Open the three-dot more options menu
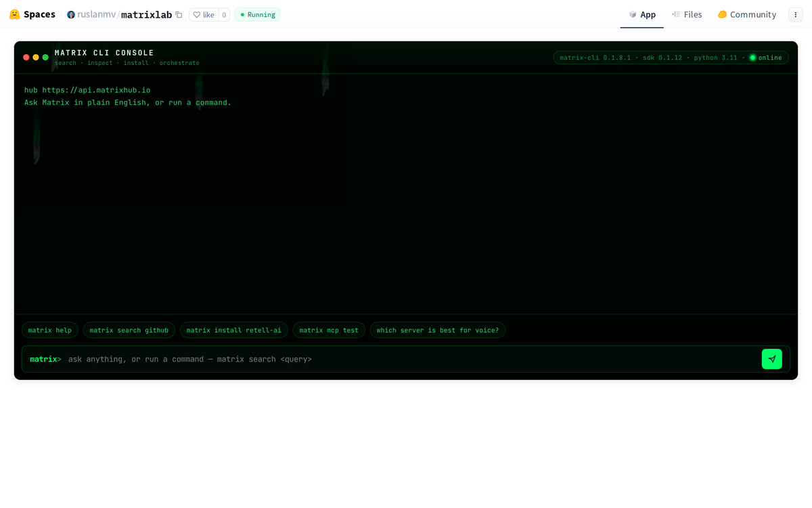 coord(795,14)
